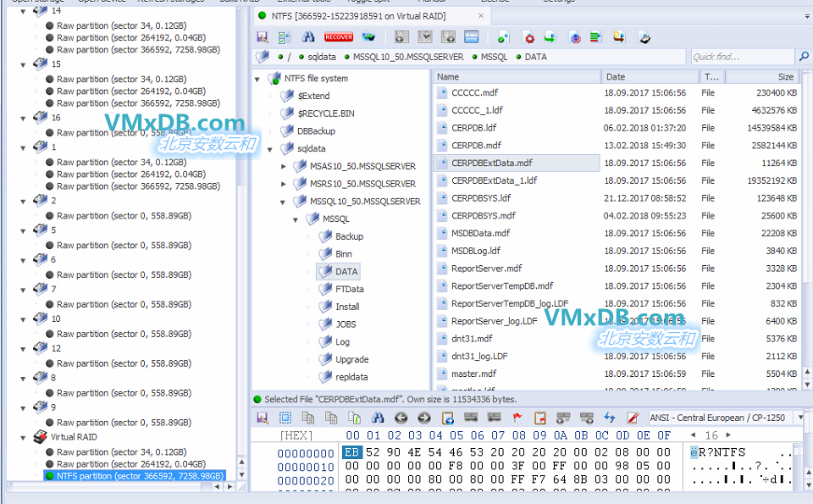Click the magnifier icon next to Quick find
The height and width of the screenshot is (504, 813).
coord(804,57)
